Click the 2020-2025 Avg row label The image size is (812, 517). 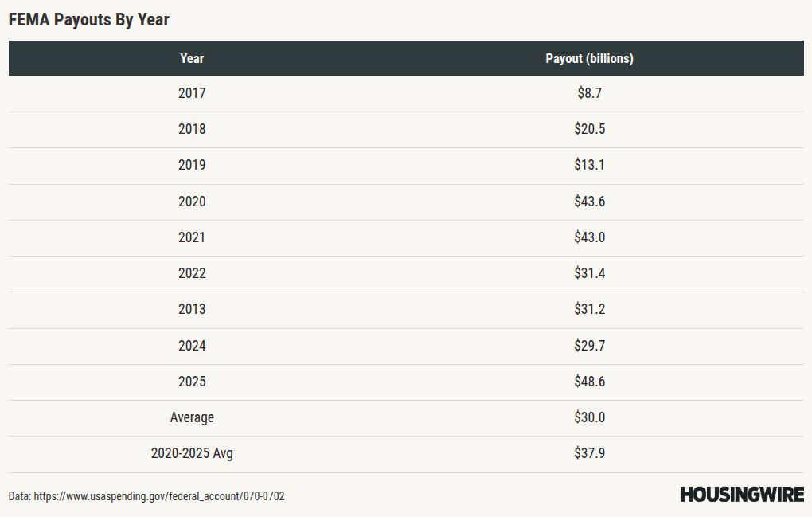click(x=192, y=453)
